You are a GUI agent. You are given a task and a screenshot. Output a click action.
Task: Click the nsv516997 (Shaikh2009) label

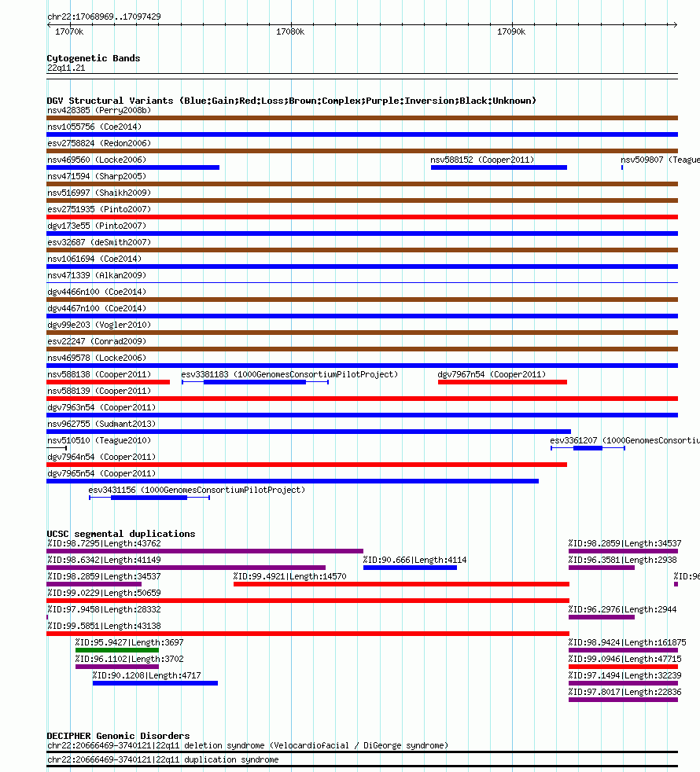click(x=99, y=193)
